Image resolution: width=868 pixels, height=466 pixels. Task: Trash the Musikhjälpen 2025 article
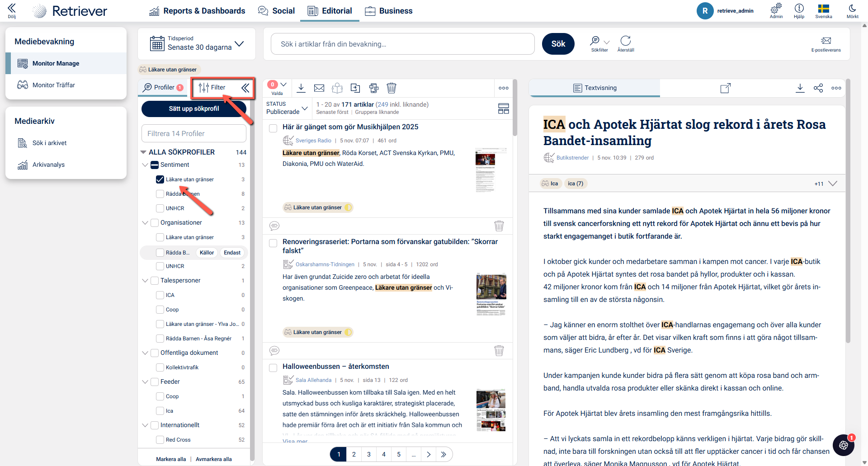pos(499,226)
